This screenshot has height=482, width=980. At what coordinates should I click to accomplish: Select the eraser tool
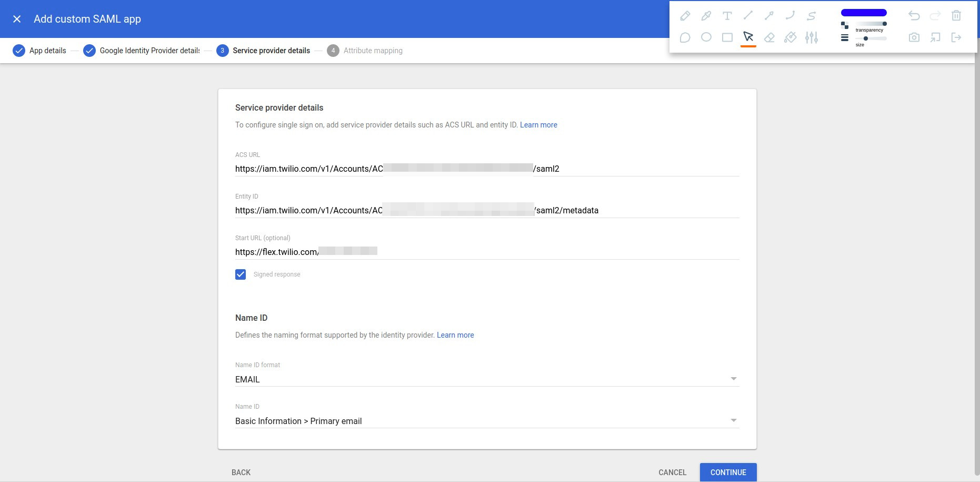coord(769,37)
